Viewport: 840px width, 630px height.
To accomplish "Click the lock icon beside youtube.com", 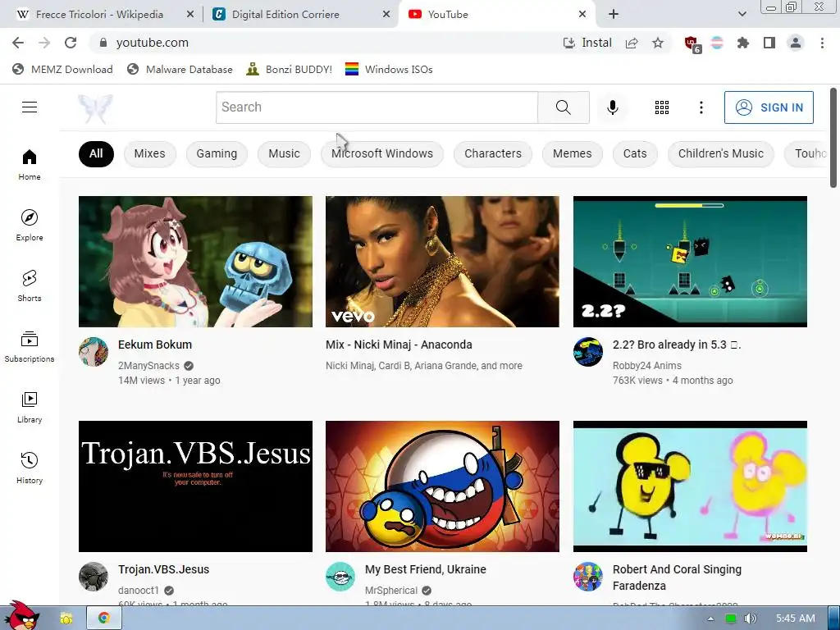I will pyautogui.click(x=103, y=43).
